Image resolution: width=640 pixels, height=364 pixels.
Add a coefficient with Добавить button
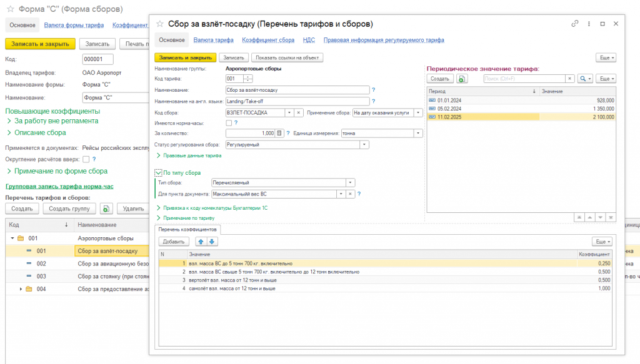point(174,242)
